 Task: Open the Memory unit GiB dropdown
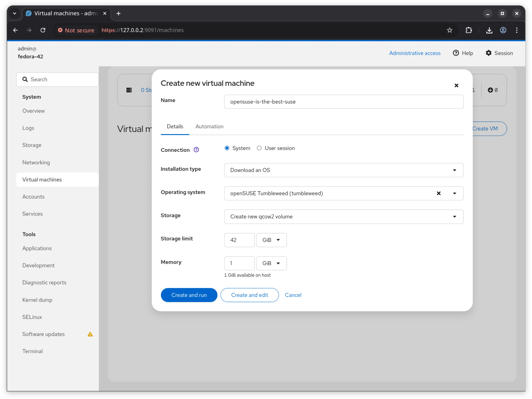click(271, 263)
